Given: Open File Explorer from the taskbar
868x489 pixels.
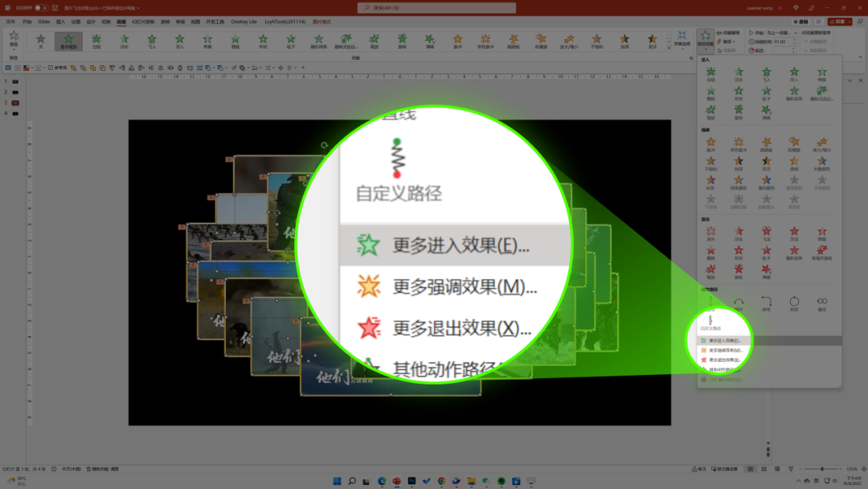Looking at the screenshot, I should coord(471,481).
